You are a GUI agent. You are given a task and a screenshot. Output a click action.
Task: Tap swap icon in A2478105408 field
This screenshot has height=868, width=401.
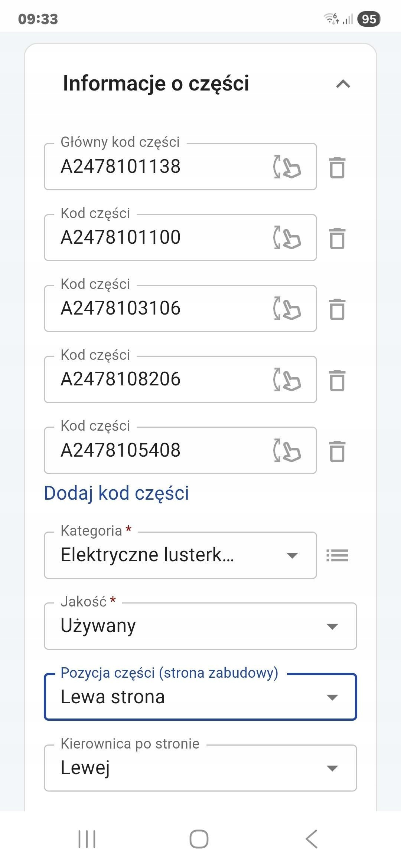287,450
